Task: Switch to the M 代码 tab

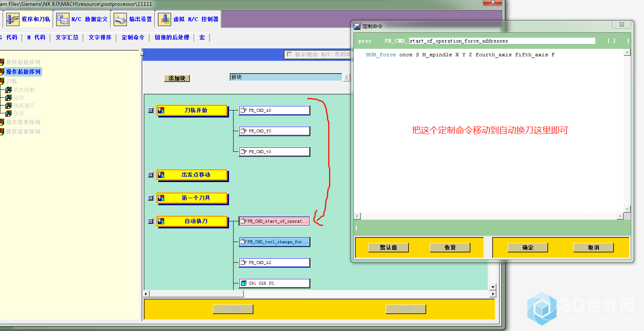Action: [36, 37]
